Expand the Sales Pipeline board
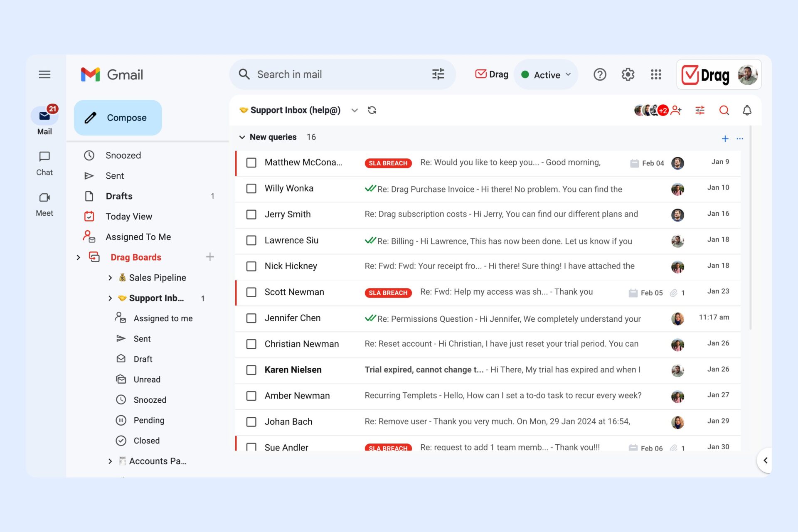 [x=110, y=278]
